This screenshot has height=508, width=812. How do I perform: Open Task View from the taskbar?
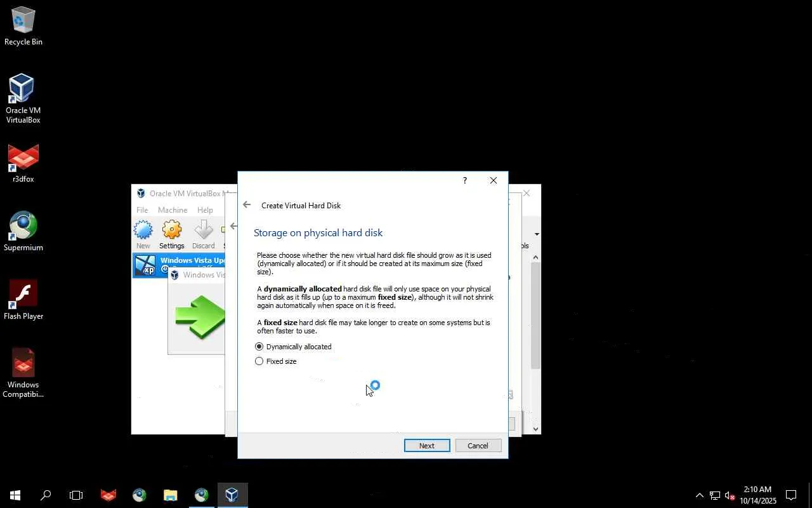[76, 495]
